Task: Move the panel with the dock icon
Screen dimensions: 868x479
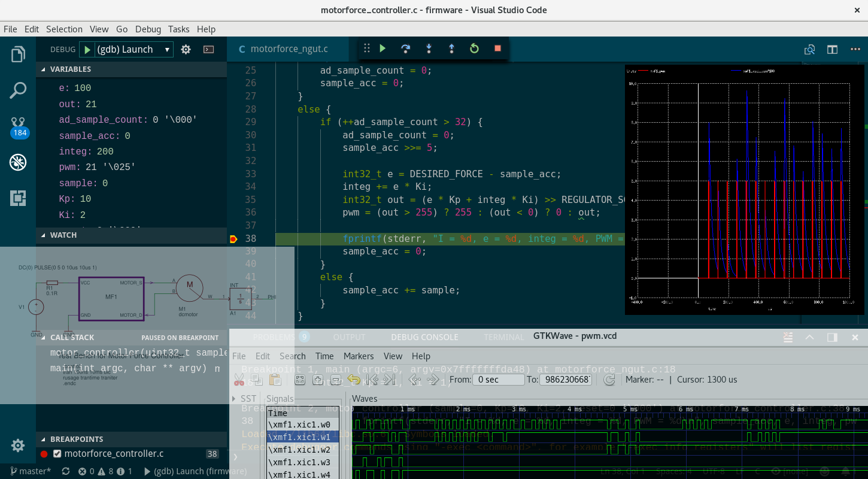Action: pos(832,337)
